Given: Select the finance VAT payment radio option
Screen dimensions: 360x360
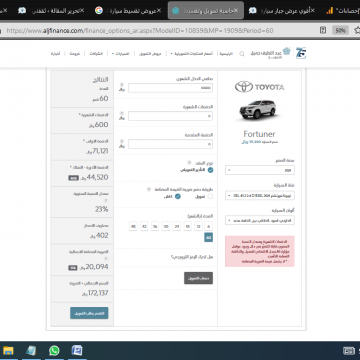Looking at the screenshot, I should click(210, 196).
